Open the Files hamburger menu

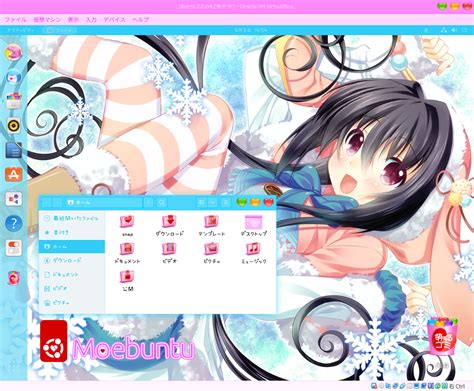(x=226, y=202)
